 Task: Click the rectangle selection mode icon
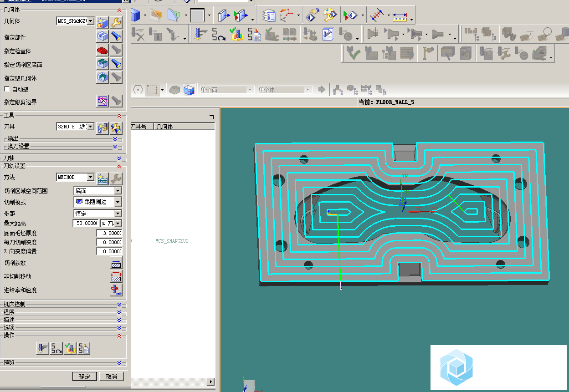(152, 90)
